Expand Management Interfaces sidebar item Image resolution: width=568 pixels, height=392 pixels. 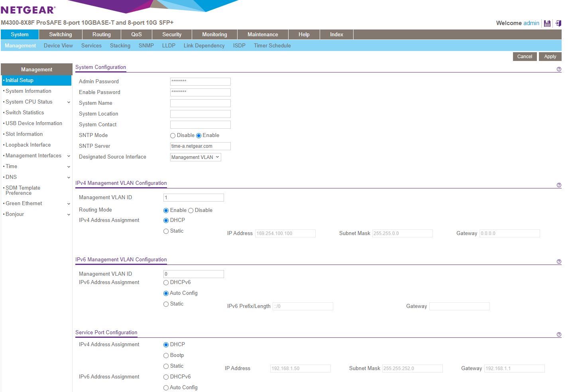point(69,156)
